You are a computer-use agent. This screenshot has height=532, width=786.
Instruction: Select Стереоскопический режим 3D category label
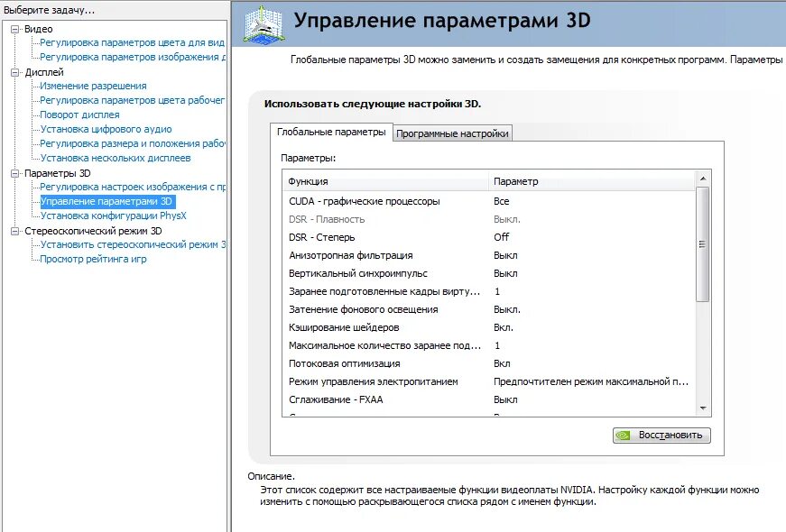(x=93, y=231)
